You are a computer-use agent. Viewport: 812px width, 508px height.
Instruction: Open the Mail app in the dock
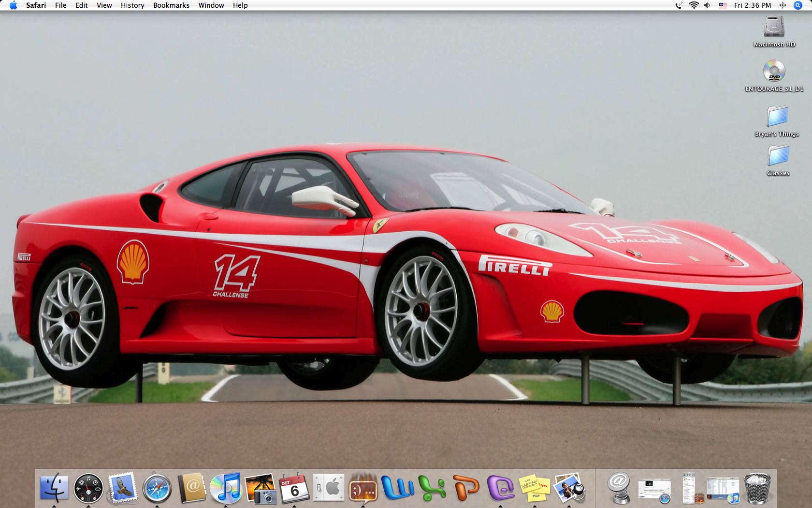click(123, 488)
